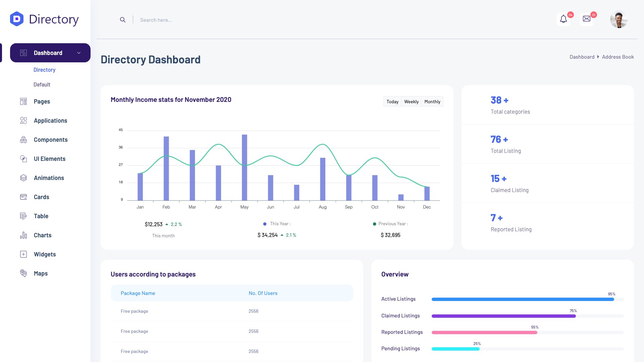
Task: Open the Pages section icon in sidebar
Action: point(23,101)
